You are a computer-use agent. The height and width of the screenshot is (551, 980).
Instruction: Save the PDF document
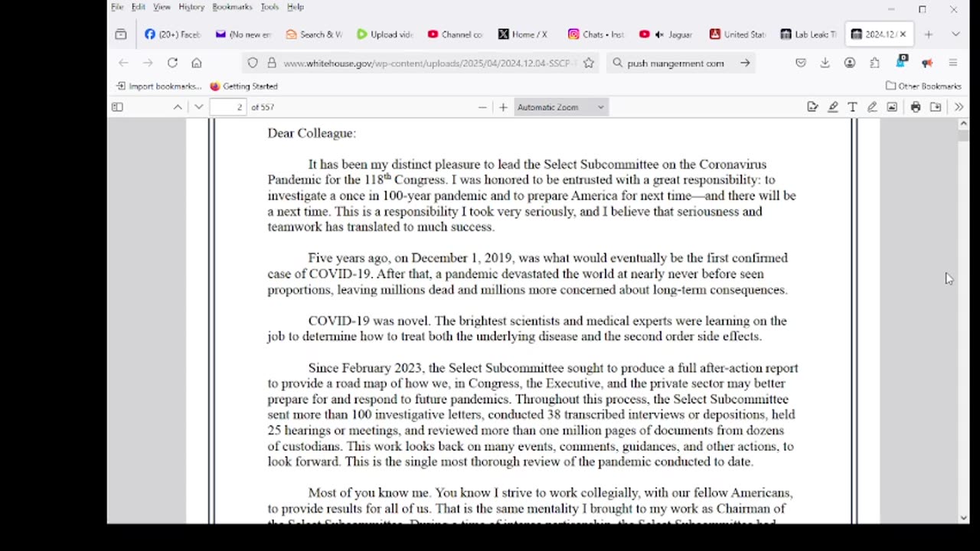pyautogui.click(x=936, y=107)
